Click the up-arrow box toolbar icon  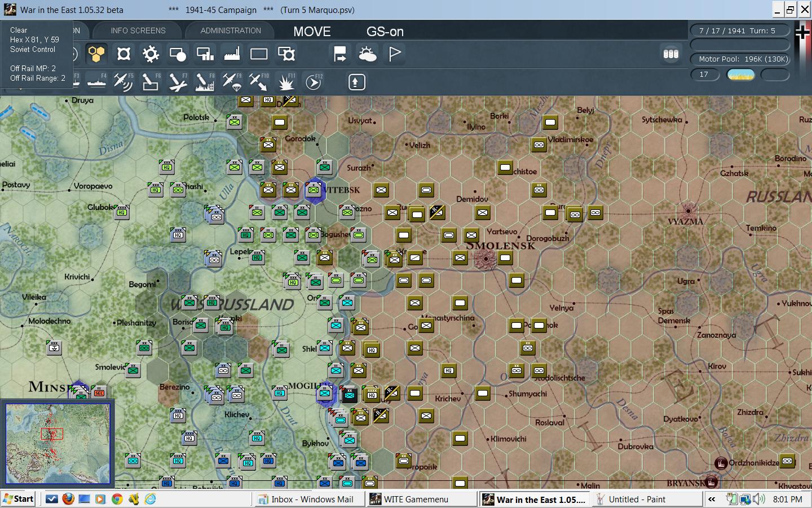tap(356, 82)
